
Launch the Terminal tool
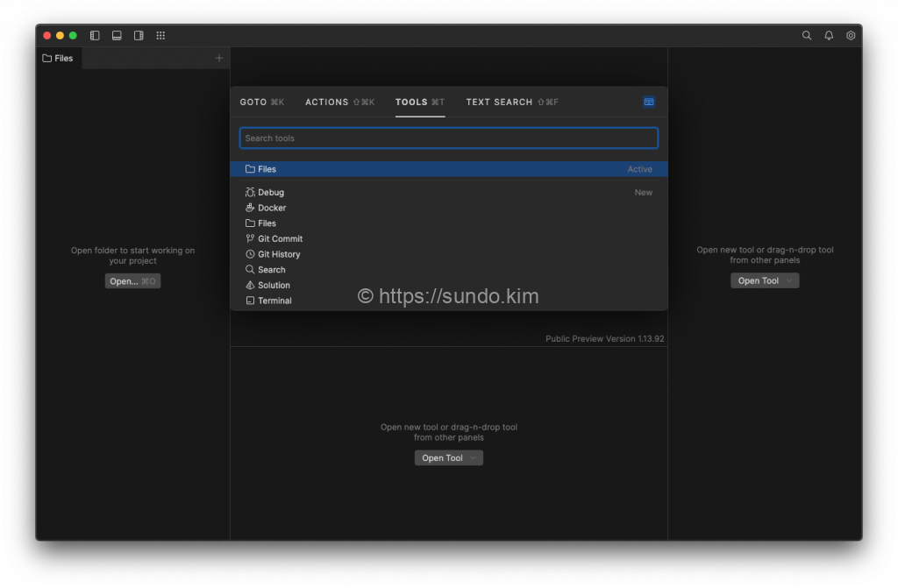(274, 301)
